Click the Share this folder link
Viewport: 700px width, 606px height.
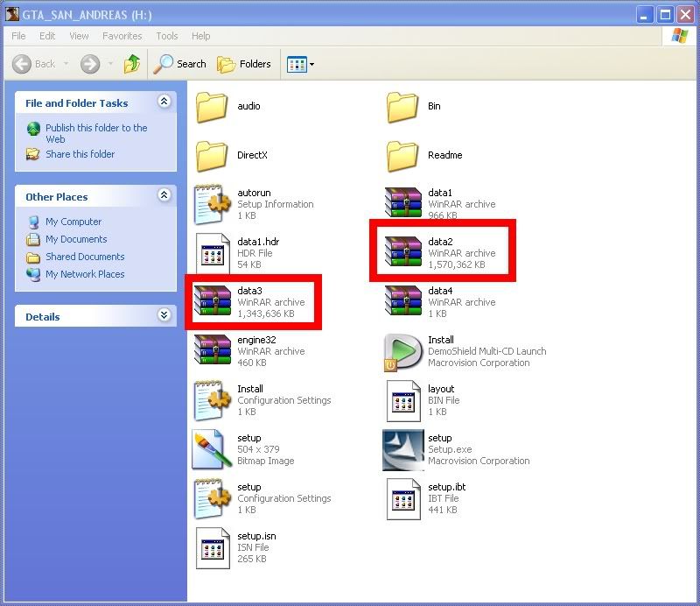(71, 154)
